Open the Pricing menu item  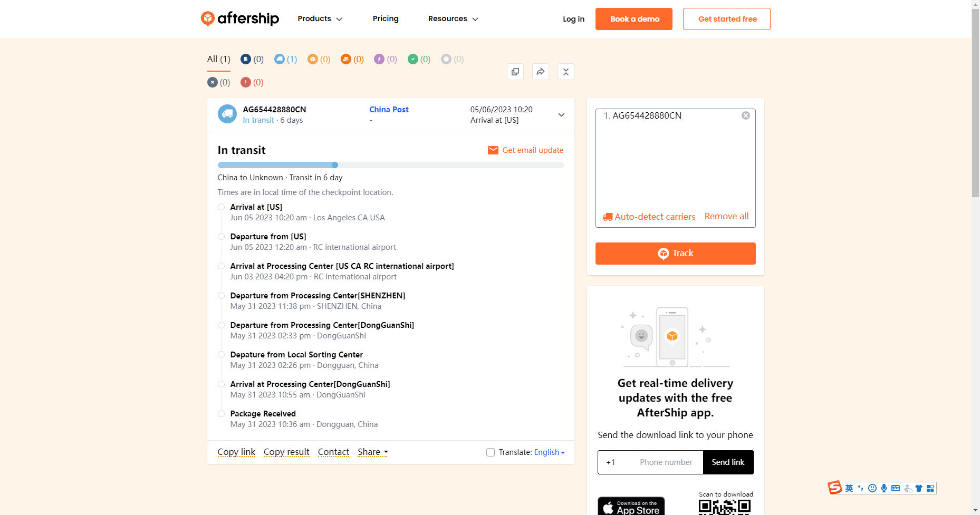(x=386, y=19)
